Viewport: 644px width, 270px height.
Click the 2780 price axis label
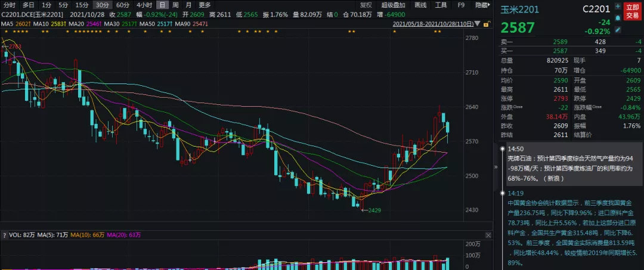pos(472,38)
